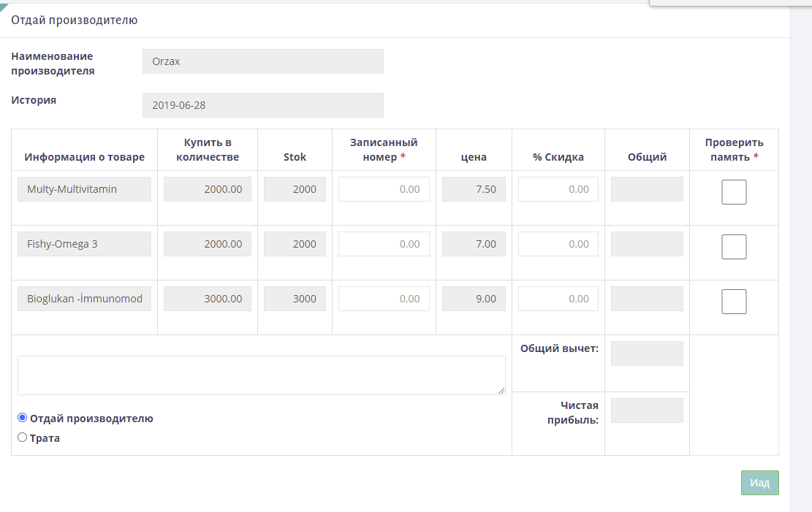This screenshot has width=812, height=512.
Task: Click the Купить в количестве column header
Action: (x=208, y=150)
